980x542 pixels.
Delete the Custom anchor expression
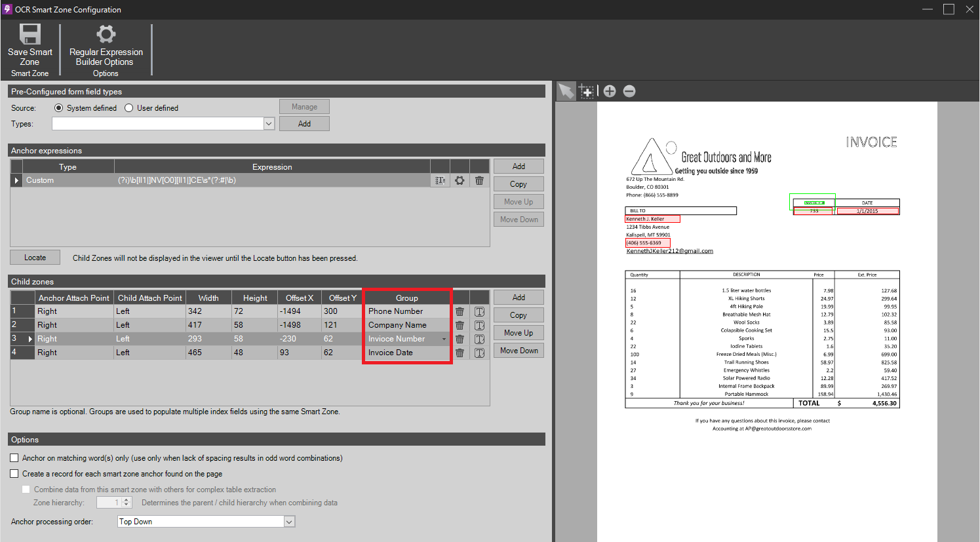pyautogui.click(x=479, y=180)
